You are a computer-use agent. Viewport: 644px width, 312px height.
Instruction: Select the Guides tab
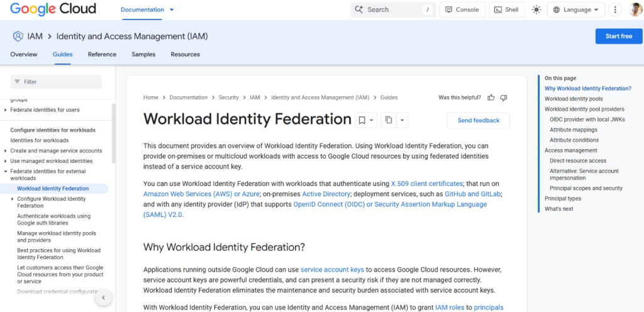(x=62, y=54)
